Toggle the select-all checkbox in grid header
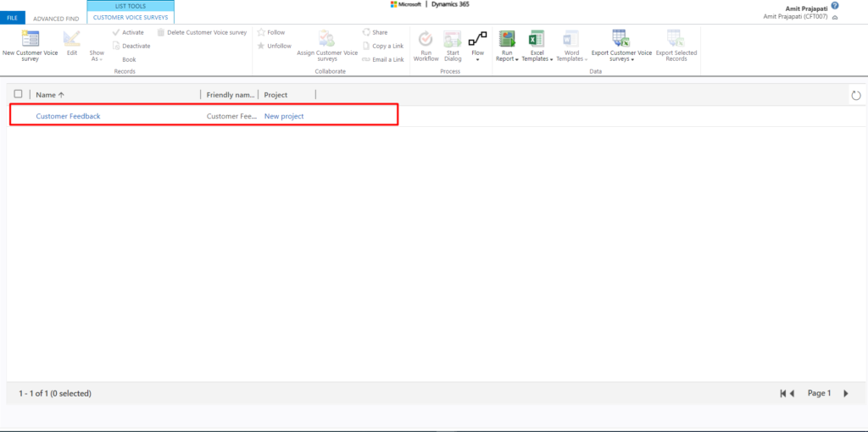This screenshot has height=432, width=868. point(19,94)
